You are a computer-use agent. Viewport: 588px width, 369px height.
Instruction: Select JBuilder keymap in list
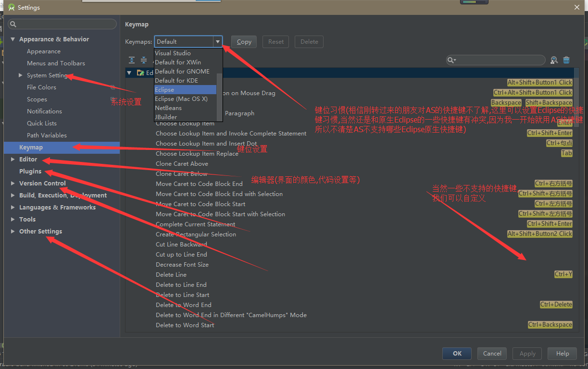click(x=185, y=117)
